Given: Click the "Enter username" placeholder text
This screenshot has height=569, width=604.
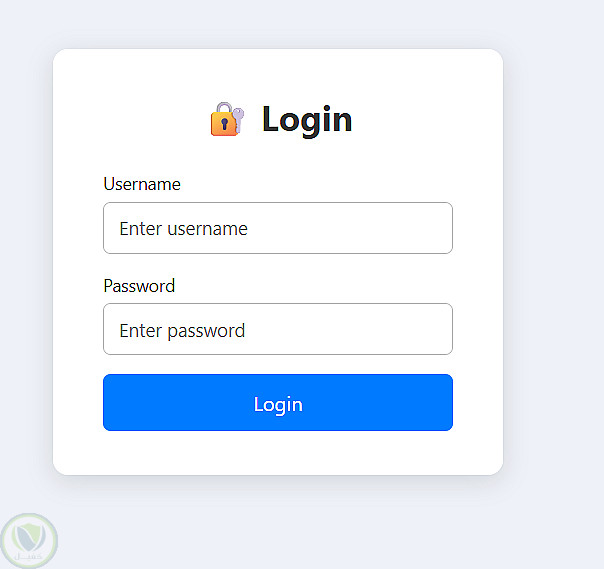Looking at the screenshot, I should (183, 228).
